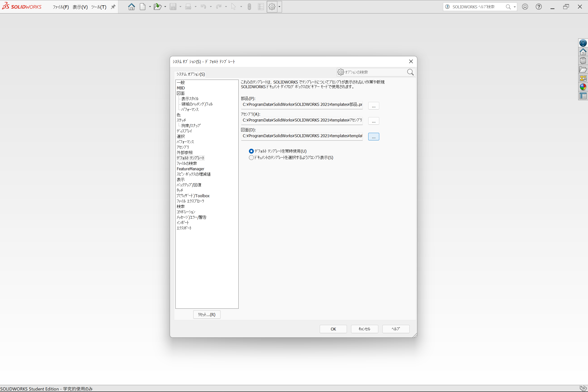
Task: Expand the Save dropdown arrow
Action: (x=180, y=7)
